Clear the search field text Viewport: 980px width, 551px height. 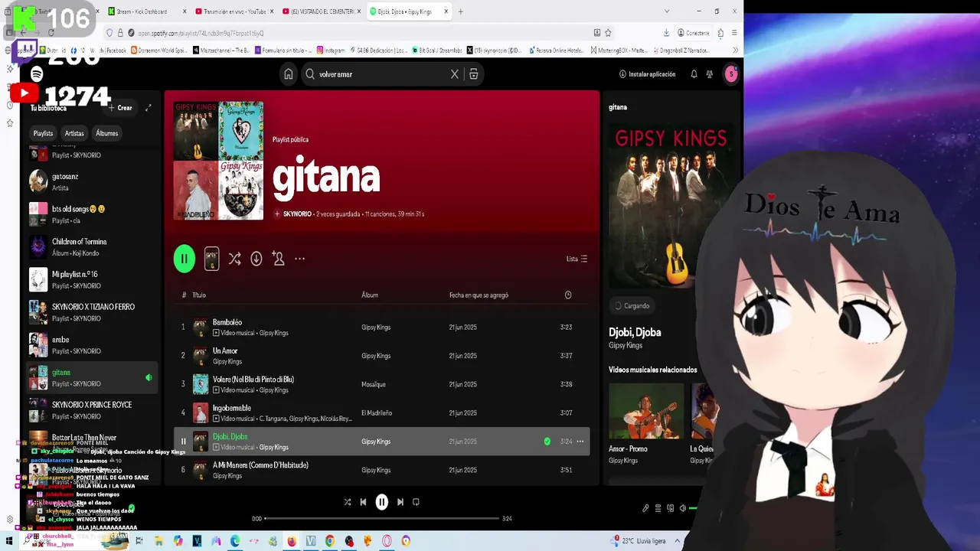coord(455,74)
